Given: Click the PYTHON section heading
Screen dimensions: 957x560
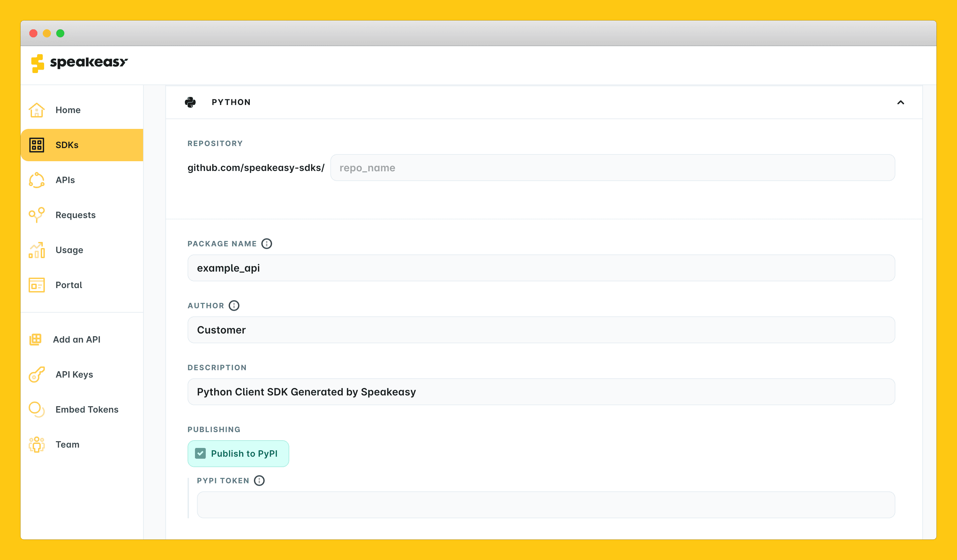Looking at the screenshot, I should point(231,102).
